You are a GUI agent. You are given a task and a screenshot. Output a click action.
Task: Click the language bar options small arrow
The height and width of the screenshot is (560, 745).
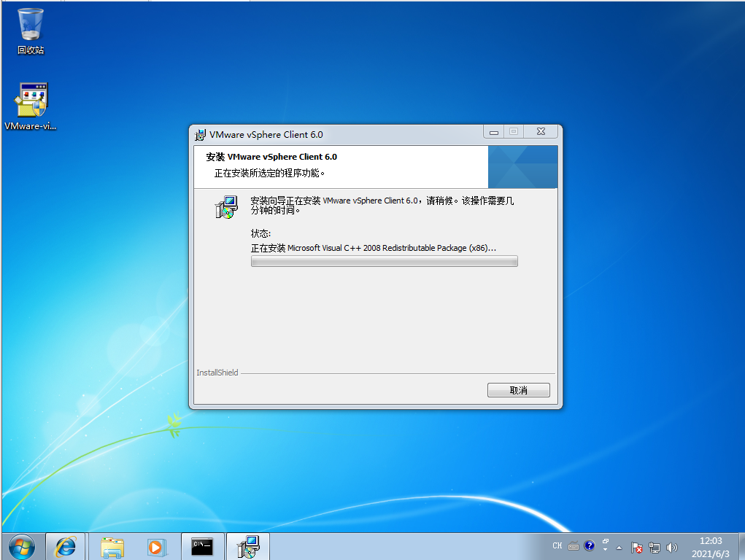tap(606, 550)
